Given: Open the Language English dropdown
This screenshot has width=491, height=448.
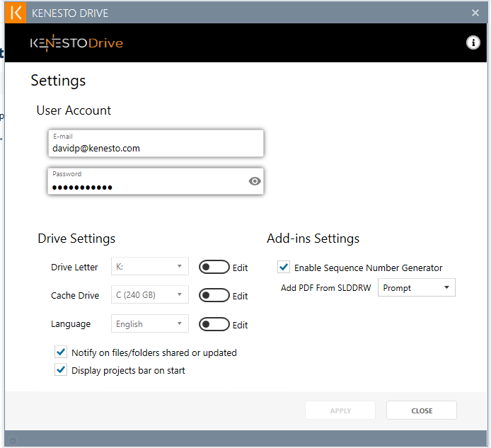Looking at the screenshot, I should (150, 323).
